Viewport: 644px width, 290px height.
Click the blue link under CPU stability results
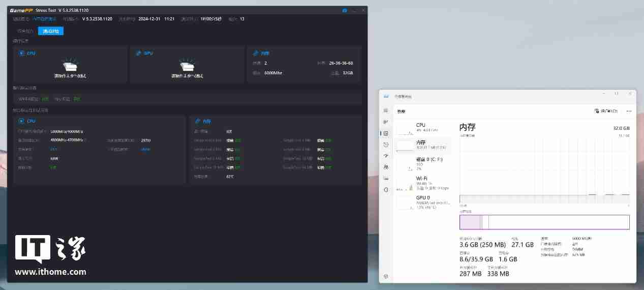(146, 149)
